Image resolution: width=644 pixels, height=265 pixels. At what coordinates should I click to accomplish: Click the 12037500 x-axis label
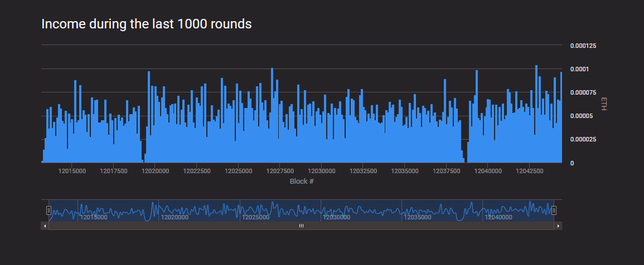point(447,170)
